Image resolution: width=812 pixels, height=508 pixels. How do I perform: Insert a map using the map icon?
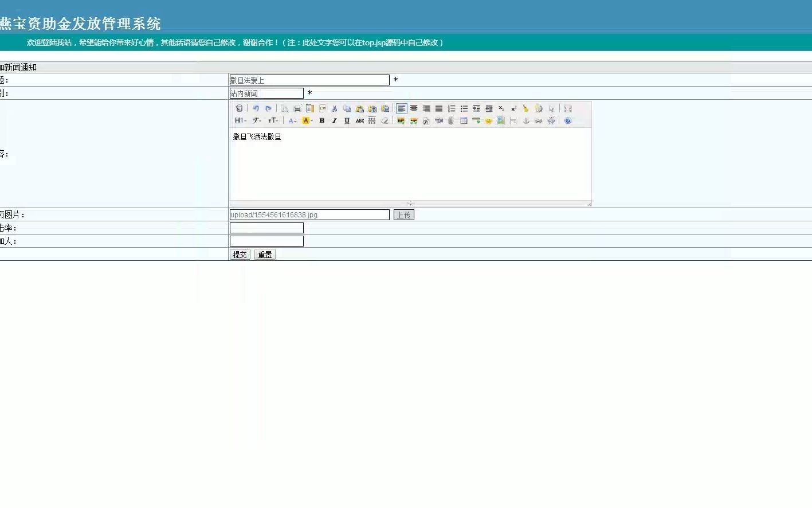pos(501,120)
